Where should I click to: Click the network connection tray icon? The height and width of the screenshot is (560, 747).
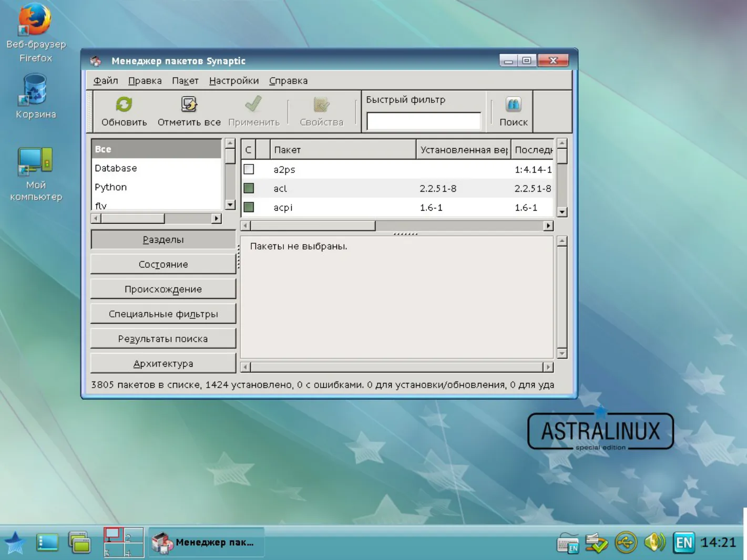(x=626, y=543)
